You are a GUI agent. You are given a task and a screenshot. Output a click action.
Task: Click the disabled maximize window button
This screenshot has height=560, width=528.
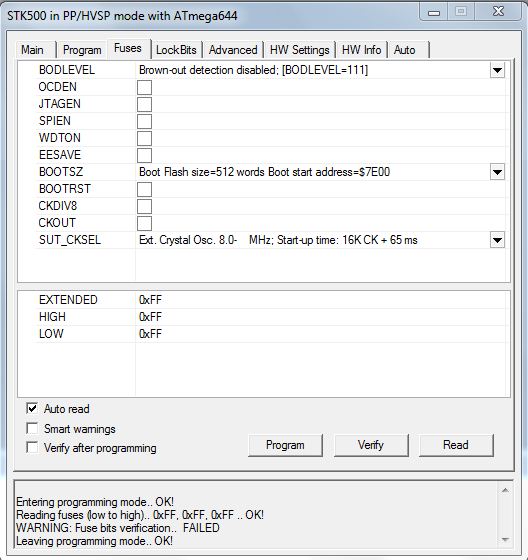tap(461, 11)
